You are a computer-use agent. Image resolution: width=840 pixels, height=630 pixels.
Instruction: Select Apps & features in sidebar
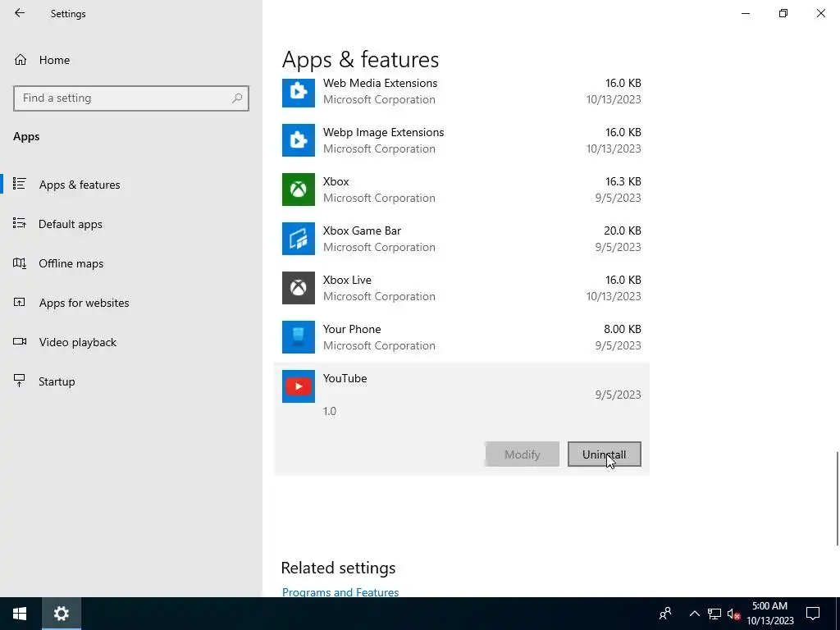click(80, 185)
